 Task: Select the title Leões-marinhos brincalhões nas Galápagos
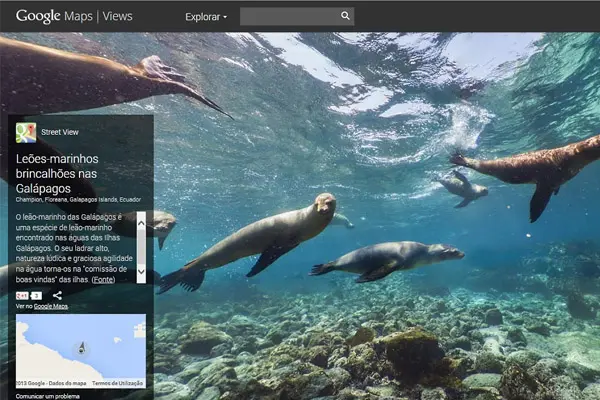coord(57,174)
